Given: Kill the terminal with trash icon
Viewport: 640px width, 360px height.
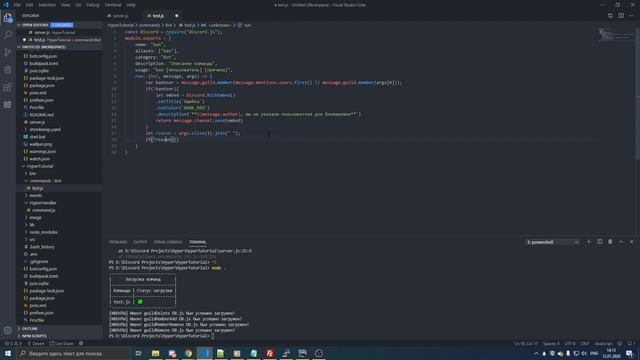Looking at the screenshot, I should pos(610,242).
